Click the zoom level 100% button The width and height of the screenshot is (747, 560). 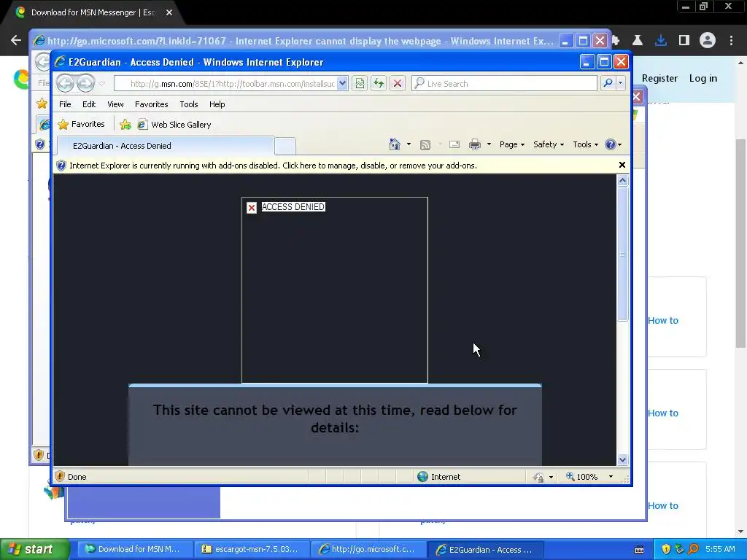(581, 477)
